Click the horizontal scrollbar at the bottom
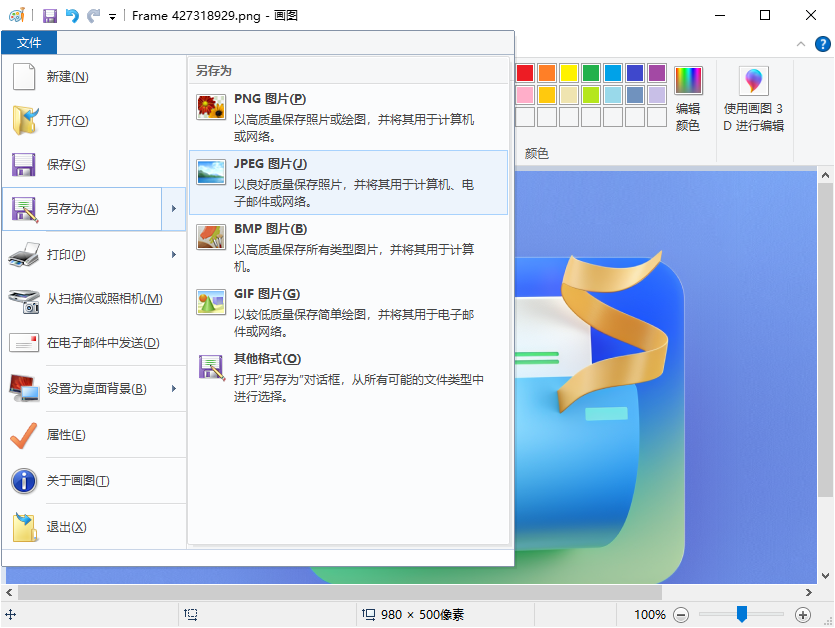This screenshot has width=835, height=628. [x=400, y=592]
